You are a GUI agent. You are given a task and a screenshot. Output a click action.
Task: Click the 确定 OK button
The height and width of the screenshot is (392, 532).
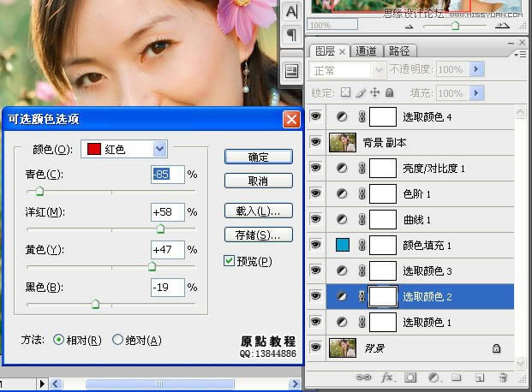click(258, 157)
